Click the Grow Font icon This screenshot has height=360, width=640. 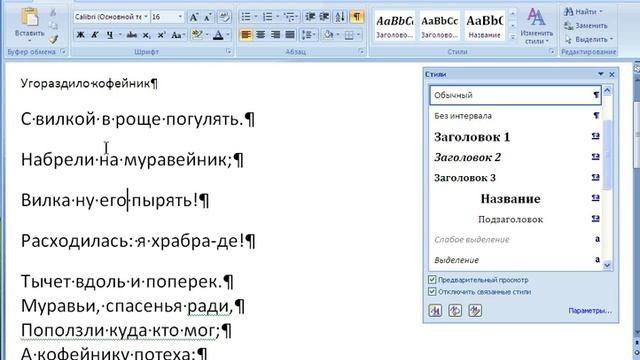(x=194, y=17)
